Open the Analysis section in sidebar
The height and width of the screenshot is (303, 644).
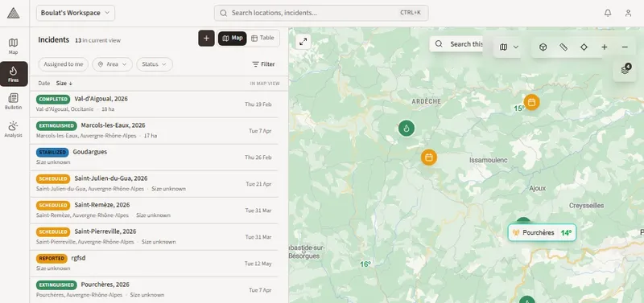[14, 129]
